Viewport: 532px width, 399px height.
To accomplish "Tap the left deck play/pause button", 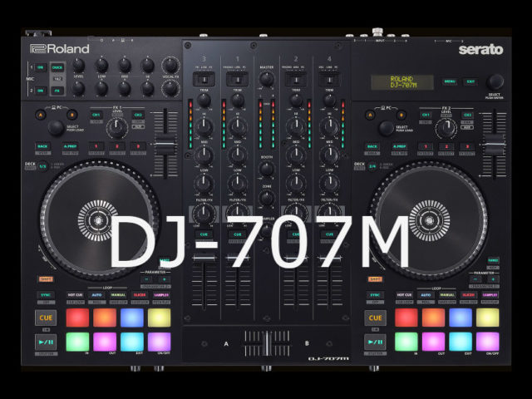I will [46, 342].
